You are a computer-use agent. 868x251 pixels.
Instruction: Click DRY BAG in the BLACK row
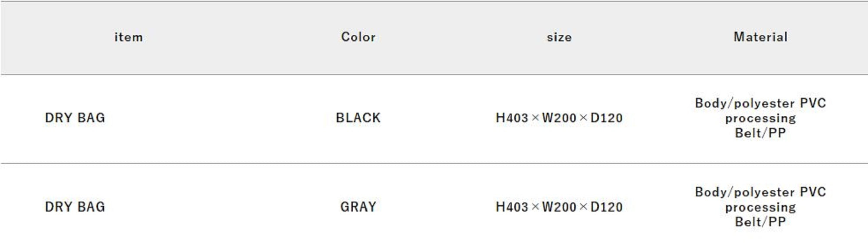click(x=75, y=118)
